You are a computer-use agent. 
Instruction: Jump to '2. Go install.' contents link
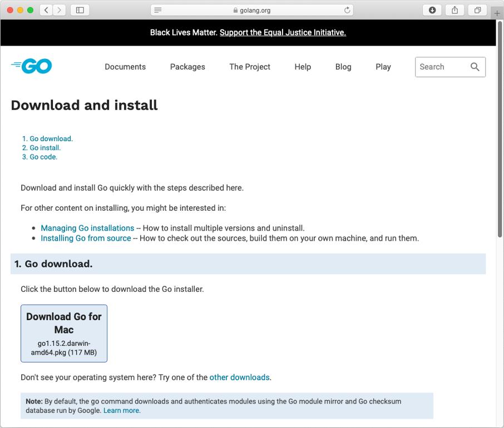tap(41, 148)
